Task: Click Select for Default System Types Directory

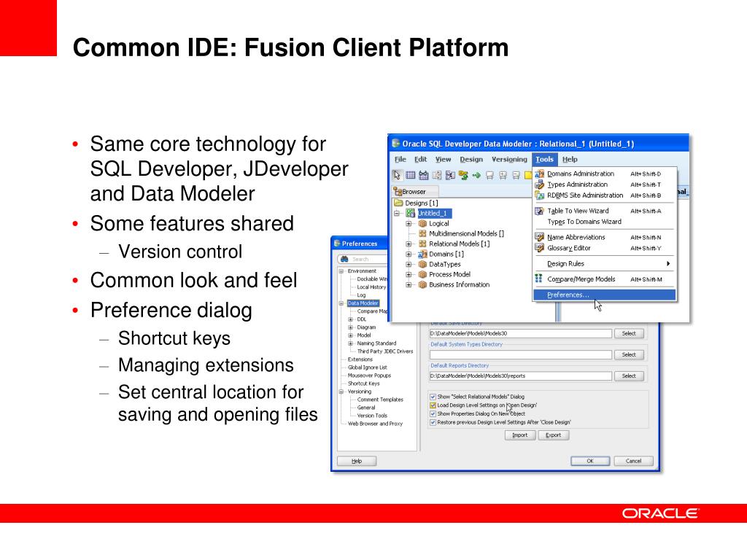Action: pyautogui.click(x=629, y=355)
